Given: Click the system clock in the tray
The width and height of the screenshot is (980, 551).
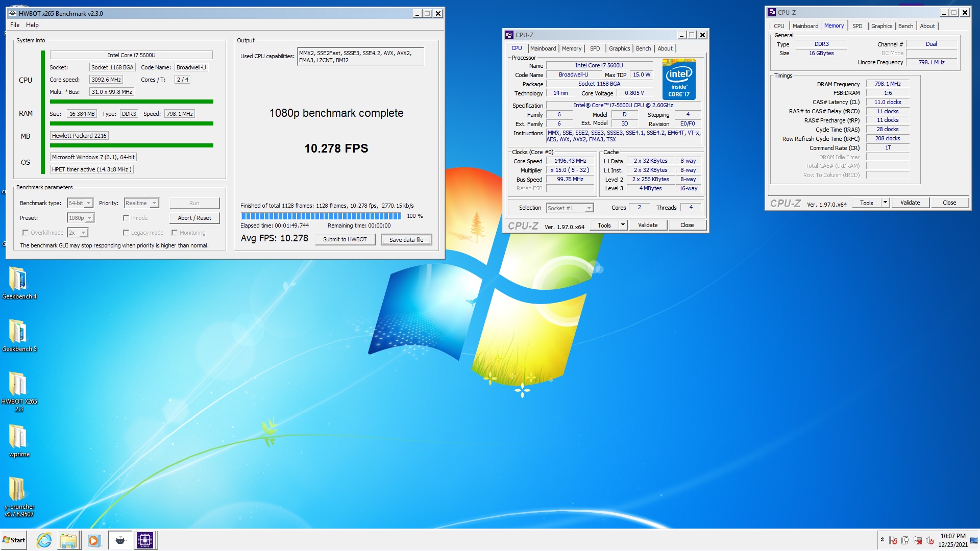Looking at the screenshot, I should [952, 540].
